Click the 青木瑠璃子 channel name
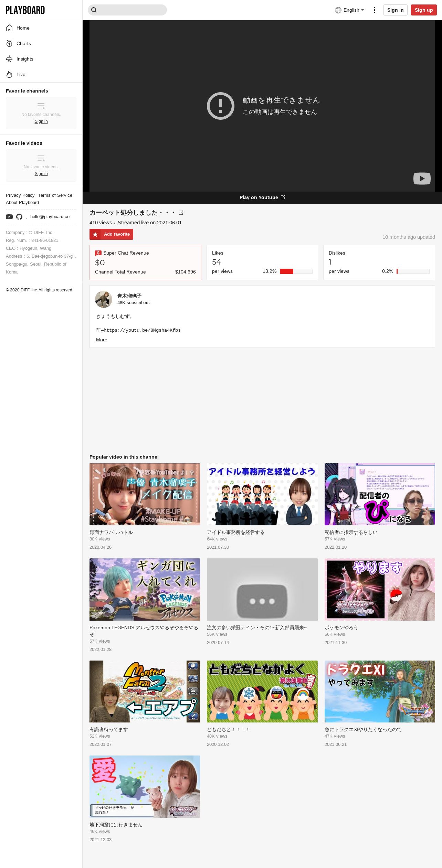Image resolution: width=442 pixels, height=868 pixels. point(129,296)
